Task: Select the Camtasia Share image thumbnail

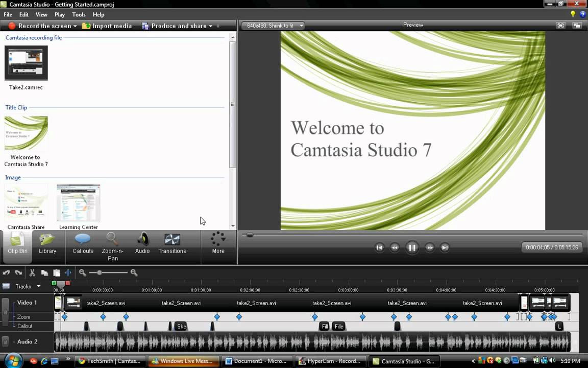Action: 26,203
